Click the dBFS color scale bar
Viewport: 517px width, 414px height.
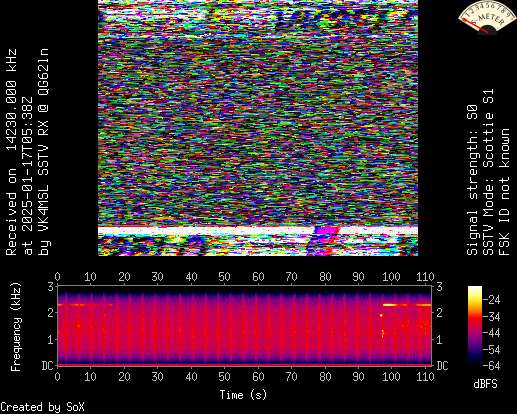475,326
